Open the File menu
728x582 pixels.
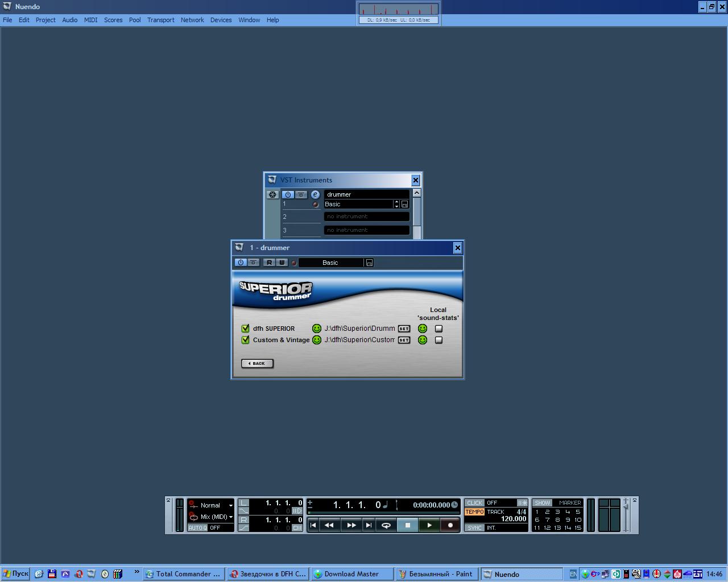[7, 20]
